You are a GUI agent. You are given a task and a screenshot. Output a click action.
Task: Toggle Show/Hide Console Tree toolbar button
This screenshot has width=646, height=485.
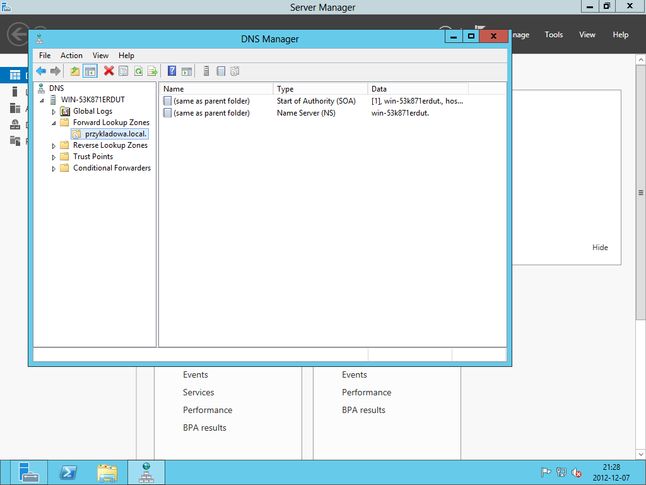click(90, 71)
